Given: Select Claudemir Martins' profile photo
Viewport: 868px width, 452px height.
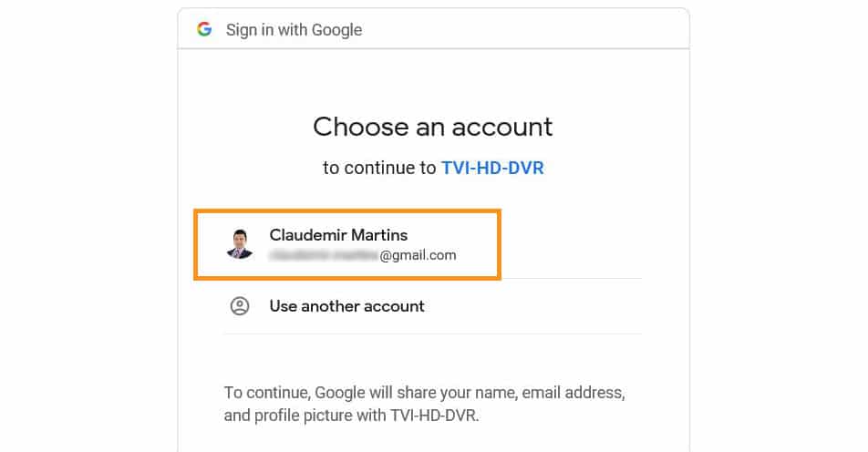Looking at the screenshot, I should [x=239, y=243].
